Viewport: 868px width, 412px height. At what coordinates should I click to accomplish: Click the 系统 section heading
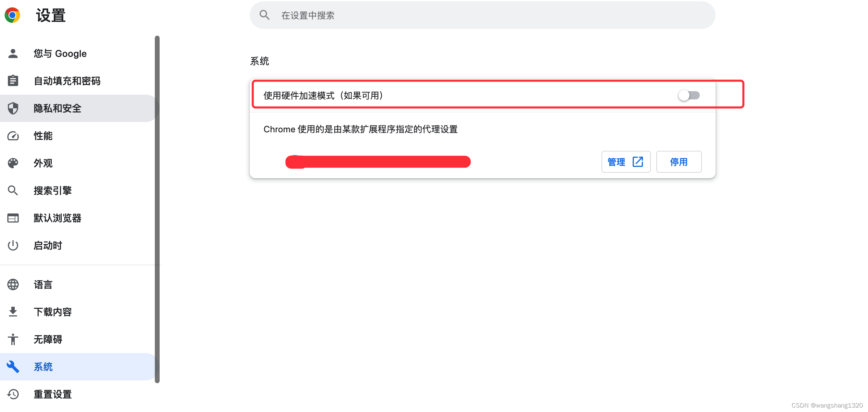259,61
